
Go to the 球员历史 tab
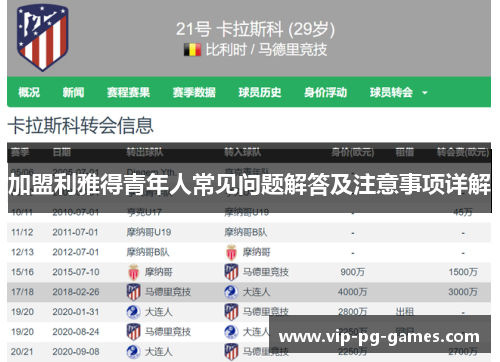[260, 92]
